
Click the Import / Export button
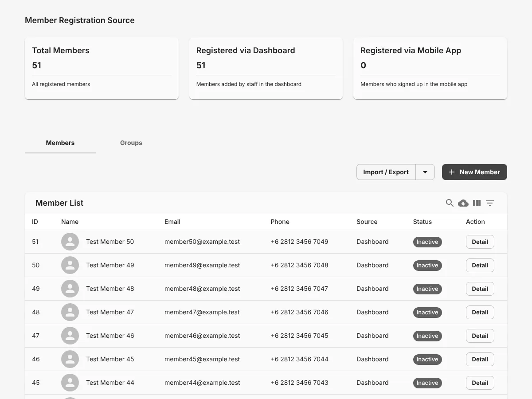[386, 172]
